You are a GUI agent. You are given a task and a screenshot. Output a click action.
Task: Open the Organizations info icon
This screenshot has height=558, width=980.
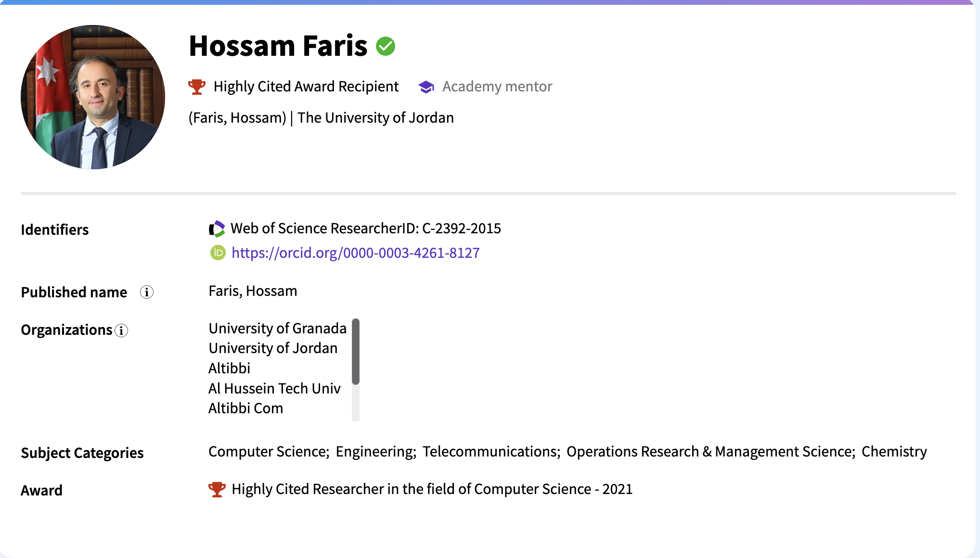click(x=121, y=330)
